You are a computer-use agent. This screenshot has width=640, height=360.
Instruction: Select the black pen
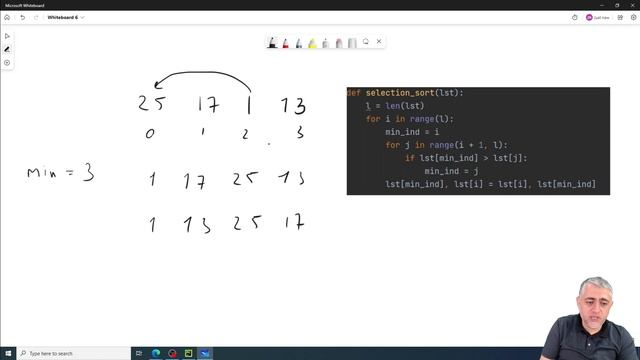[x=272, y=42]
